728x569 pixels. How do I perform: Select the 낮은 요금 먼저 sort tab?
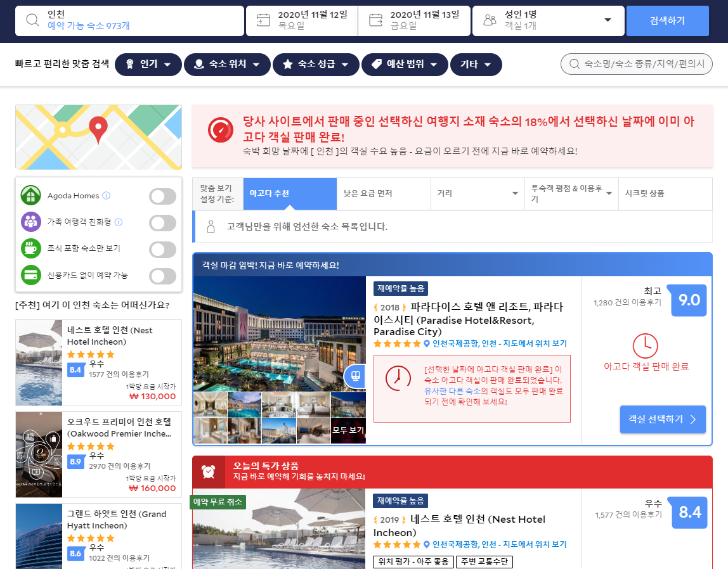[384, 193]
